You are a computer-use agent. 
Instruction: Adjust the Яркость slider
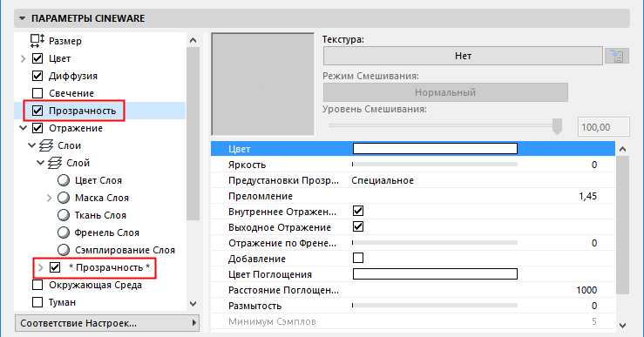[435, 165]
